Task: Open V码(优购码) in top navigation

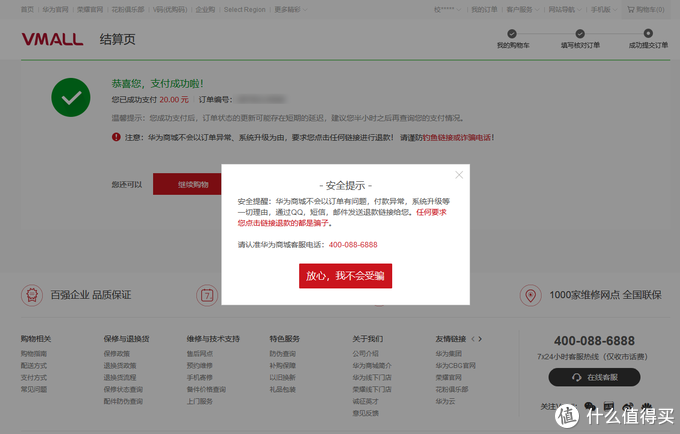Action: tap(170, 10)
